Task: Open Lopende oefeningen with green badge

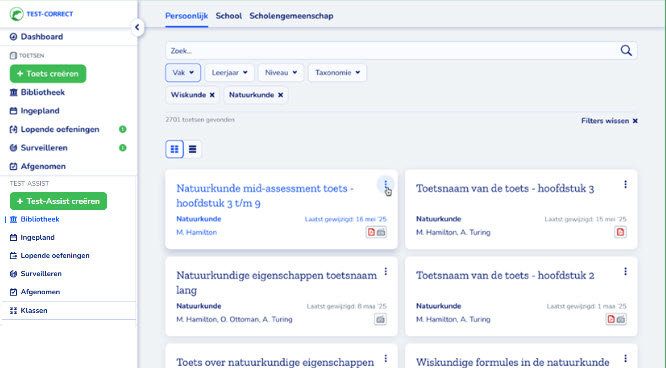Action: point(68,129)
